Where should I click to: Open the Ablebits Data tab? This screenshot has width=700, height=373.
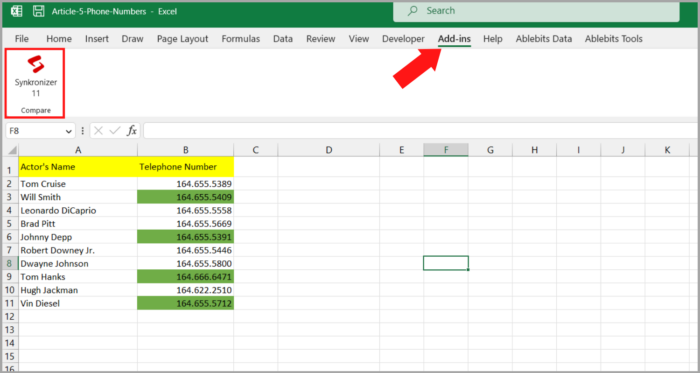coord(544,39)
